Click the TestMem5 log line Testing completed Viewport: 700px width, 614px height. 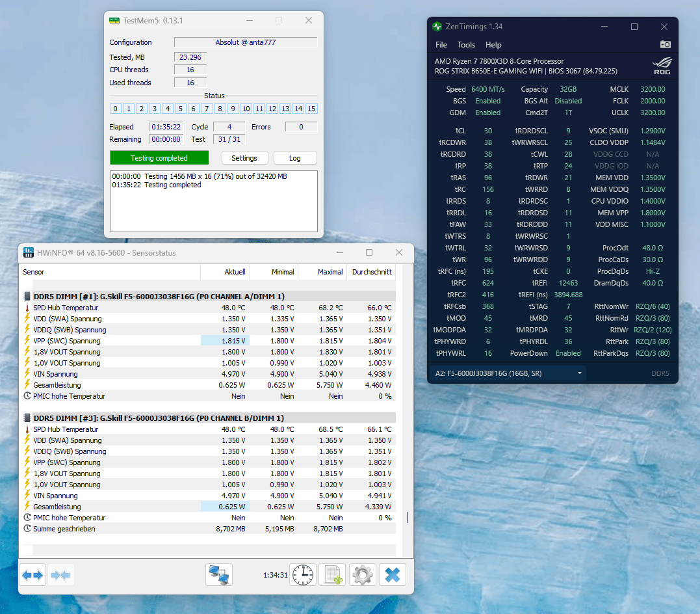tap(157, 185)
